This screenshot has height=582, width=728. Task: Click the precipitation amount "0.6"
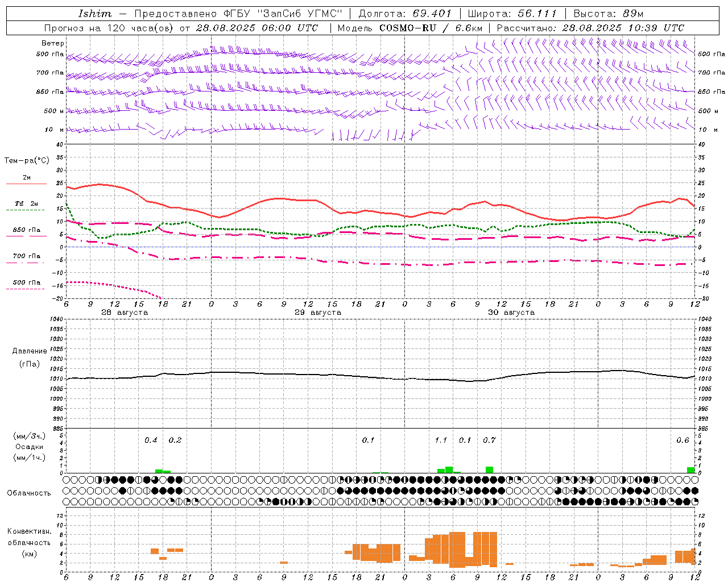tap(682, 440)
